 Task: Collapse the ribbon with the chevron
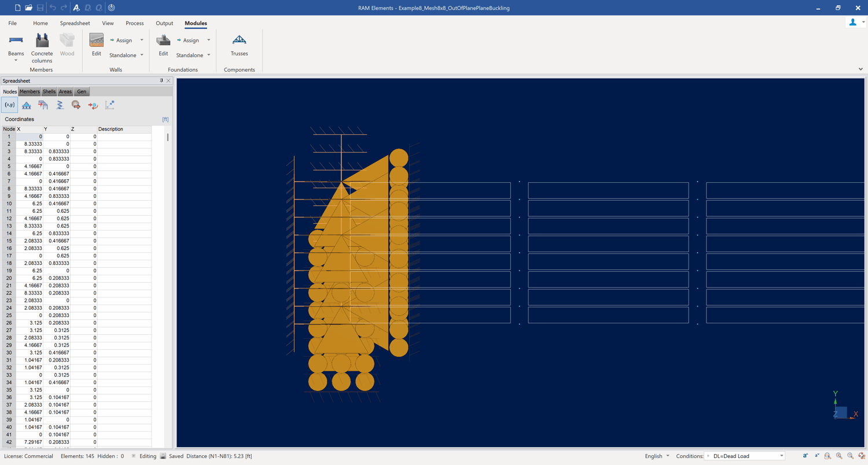(x=860, y=69)
